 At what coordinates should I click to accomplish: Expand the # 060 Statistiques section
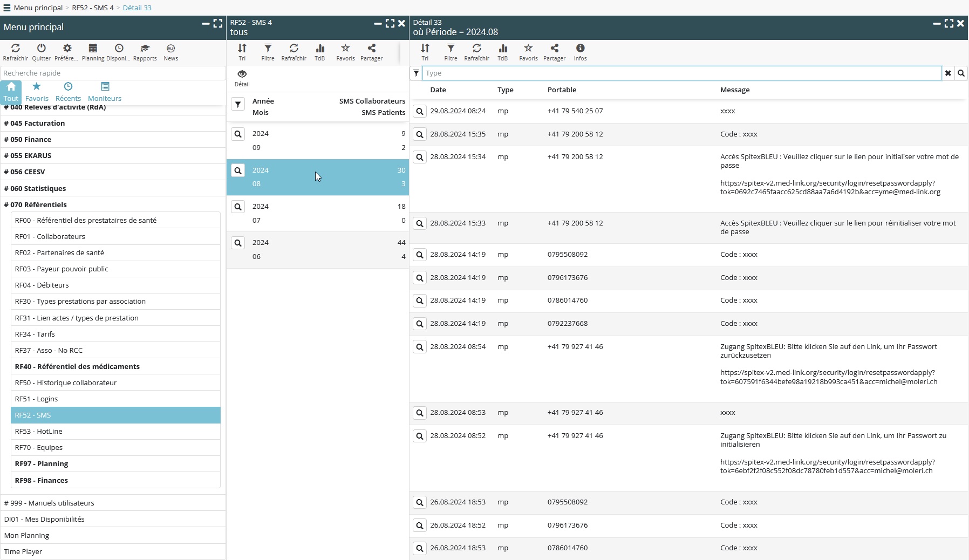35,188
